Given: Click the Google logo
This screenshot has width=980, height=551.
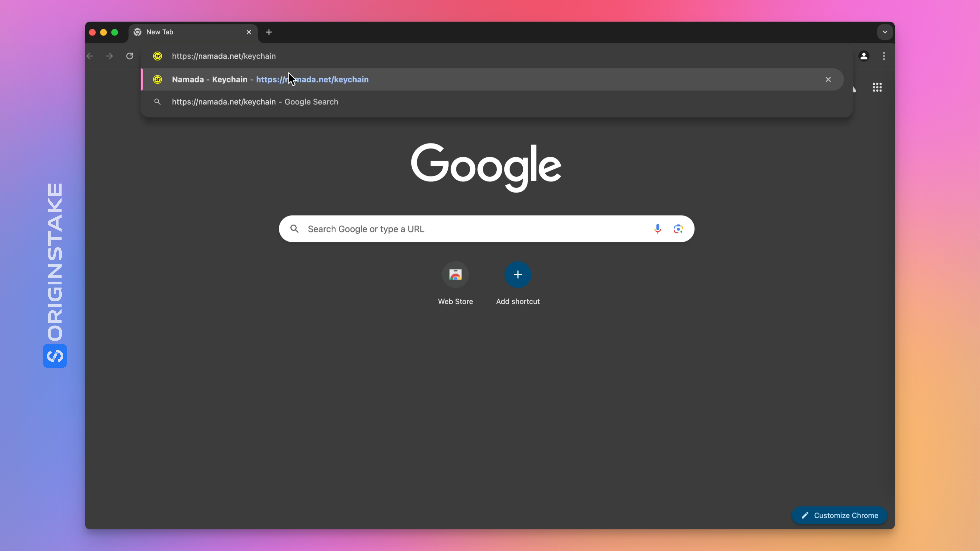Looking at the screenshot, I should click(486, 167).
